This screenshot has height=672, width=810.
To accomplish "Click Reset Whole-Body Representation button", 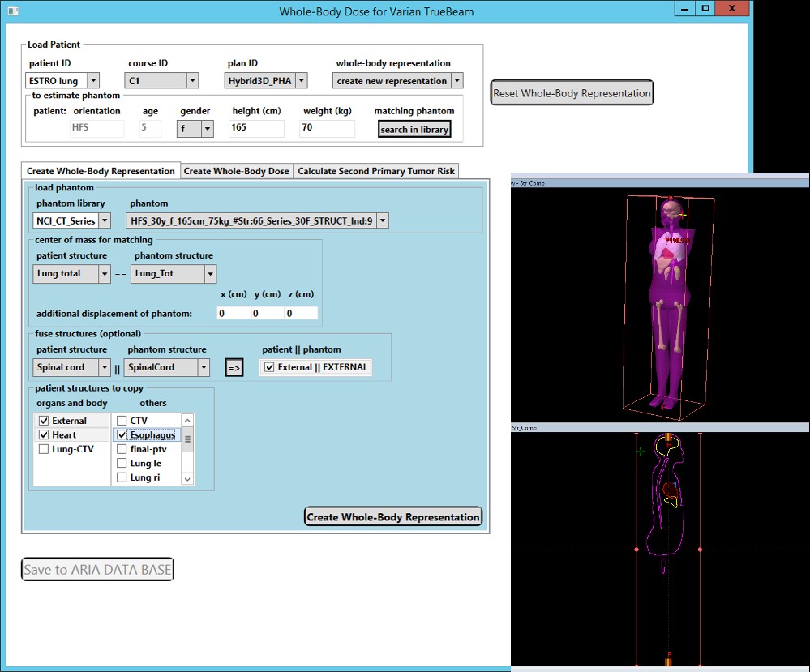I will (x=572, y=92).
